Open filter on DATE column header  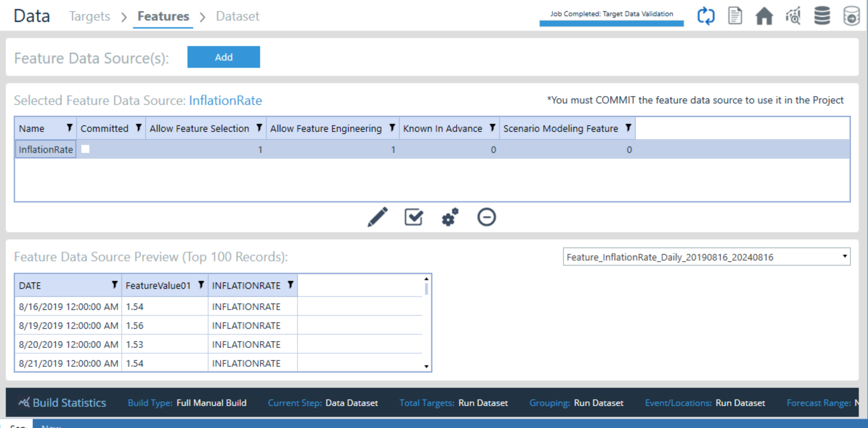point(114,285)
